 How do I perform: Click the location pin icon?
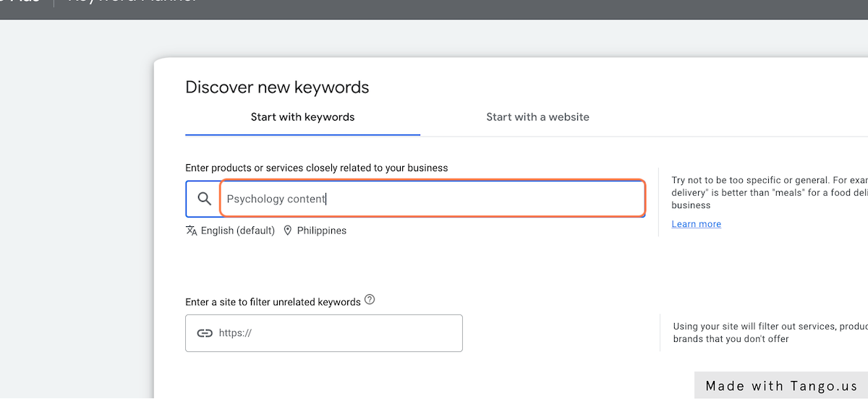pyautogui.click(x=288, y=231)
